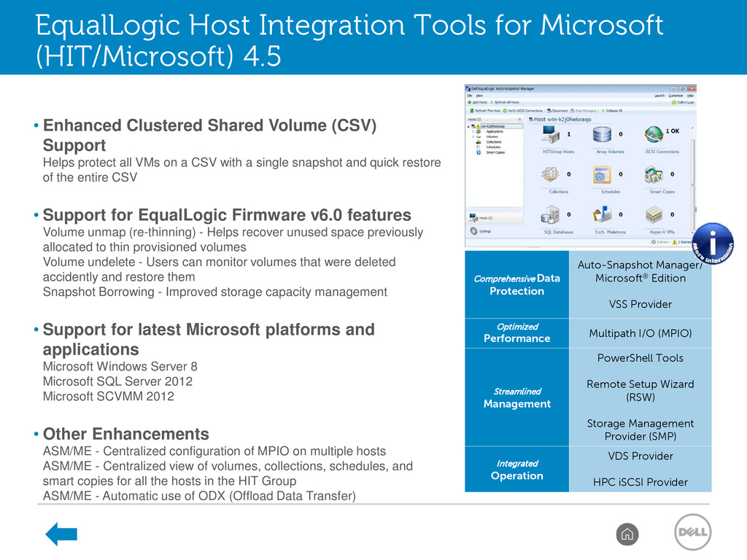The image size is (747, 560).
Task: Click 'Remote Setup Wizard (RSW)' text
Action: (x=640, y=391)
